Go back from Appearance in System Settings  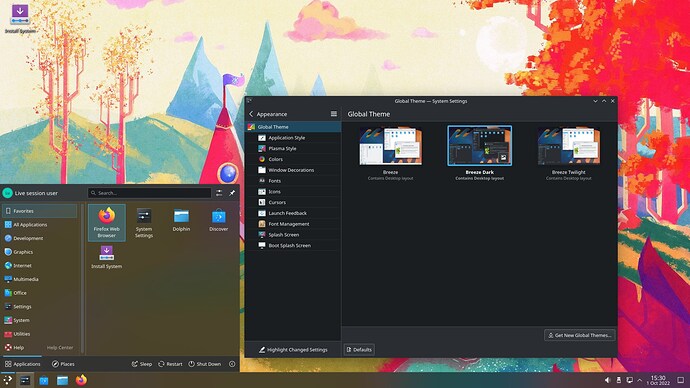click(x=251, y=114)
